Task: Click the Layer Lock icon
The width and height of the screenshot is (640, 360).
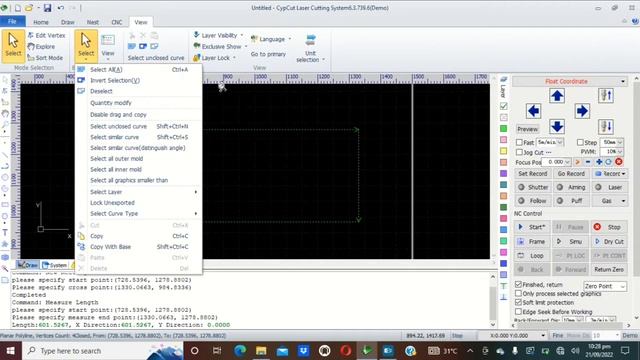Action: pyautogui.click(x=196, y=58)
